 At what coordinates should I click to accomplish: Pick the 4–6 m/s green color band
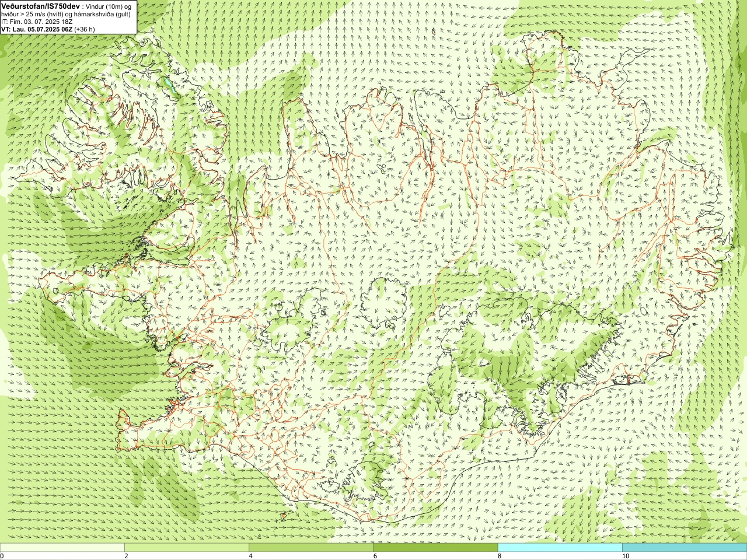pos(311,548)
